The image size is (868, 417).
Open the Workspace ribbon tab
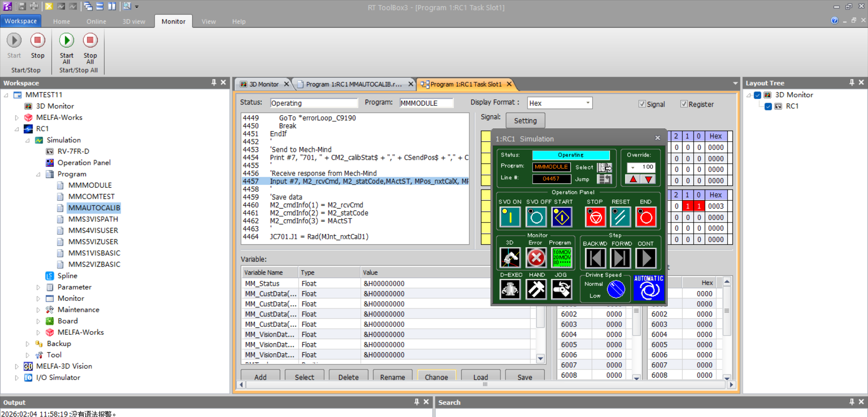click(x=21, y=21)
